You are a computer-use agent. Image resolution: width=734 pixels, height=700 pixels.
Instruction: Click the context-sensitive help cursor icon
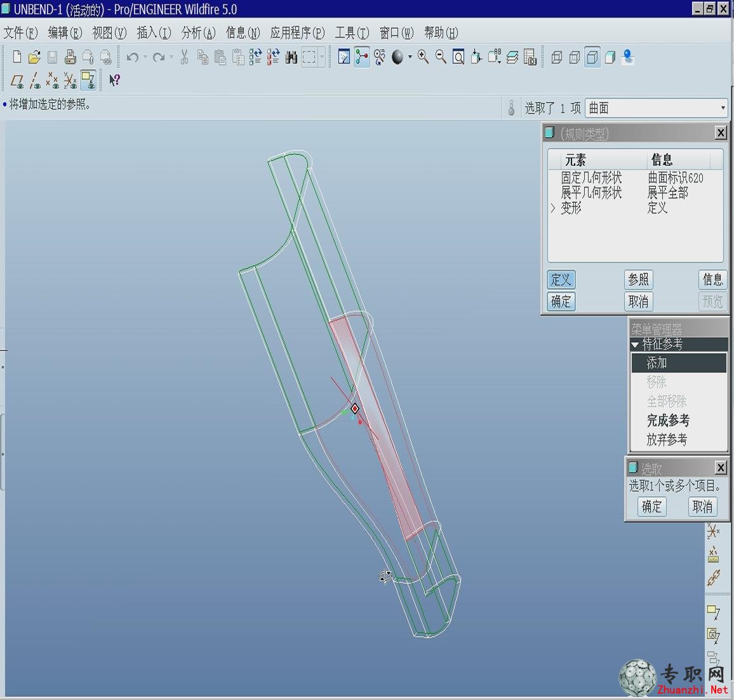115,81
